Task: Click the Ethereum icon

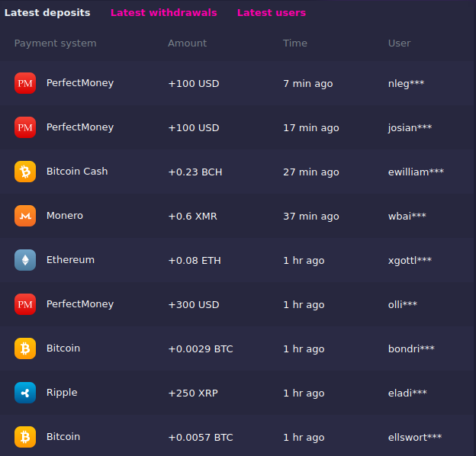Action: [x=25, y=260]
